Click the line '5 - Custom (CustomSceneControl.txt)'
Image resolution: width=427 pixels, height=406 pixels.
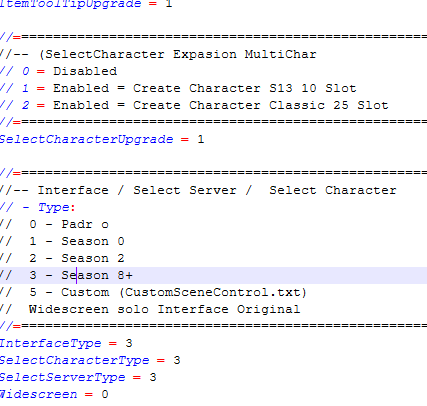click(168, 292)
